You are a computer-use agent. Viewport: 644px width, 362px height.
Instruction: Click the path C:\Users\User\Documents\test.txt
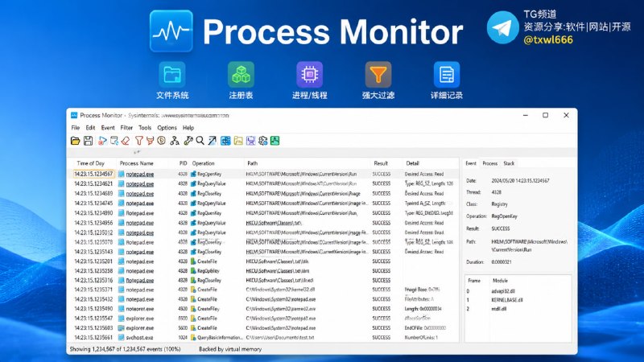pyautogui.click(x=279, y=337)
